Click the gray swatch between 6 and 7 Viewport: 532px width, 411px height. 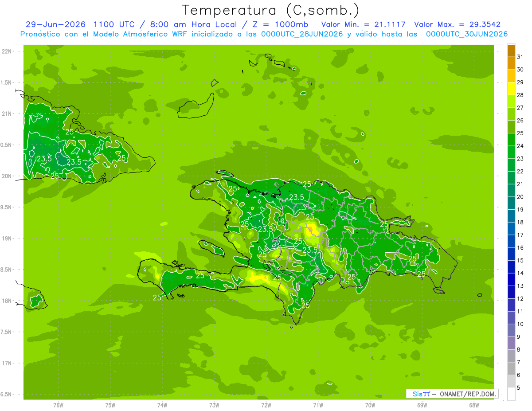(x=511, y=368)
